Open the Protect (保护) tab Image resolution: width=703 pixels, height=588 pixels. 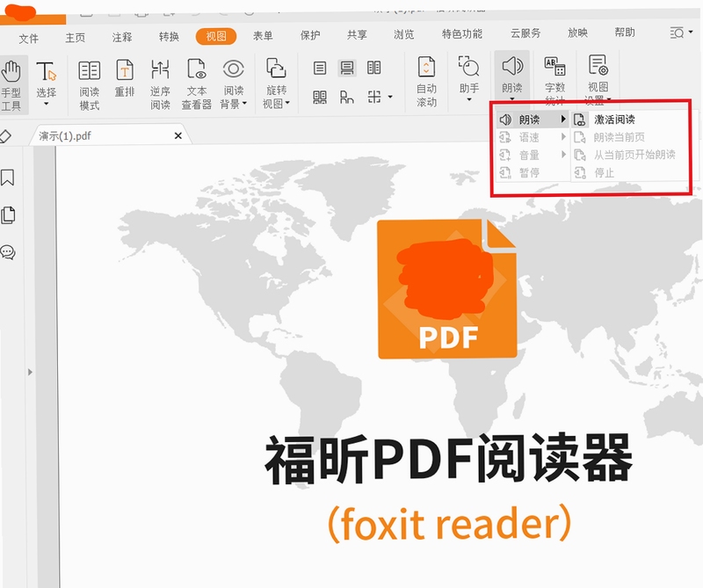click(x=310, y=34)
